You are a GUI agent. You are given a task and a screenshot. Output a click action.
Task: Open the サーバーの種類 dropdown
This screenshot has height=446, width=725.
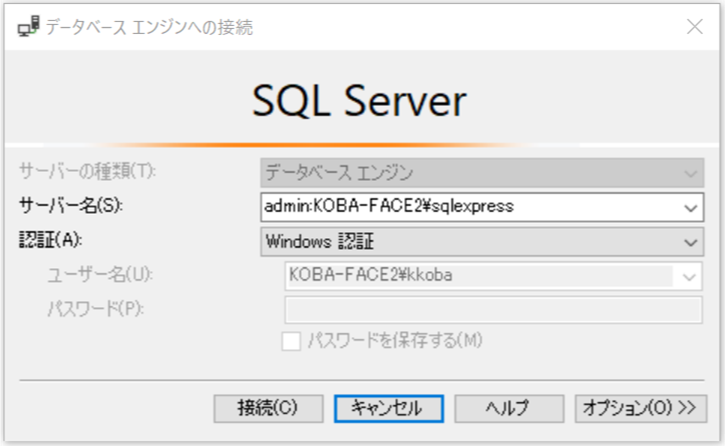pyautogui.click(x=482, y=173)
